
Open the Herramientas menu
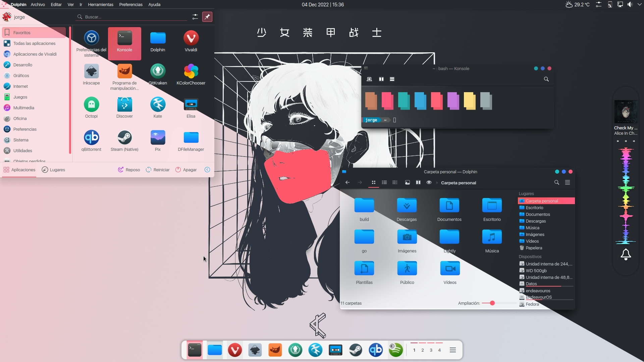[100, 4]
